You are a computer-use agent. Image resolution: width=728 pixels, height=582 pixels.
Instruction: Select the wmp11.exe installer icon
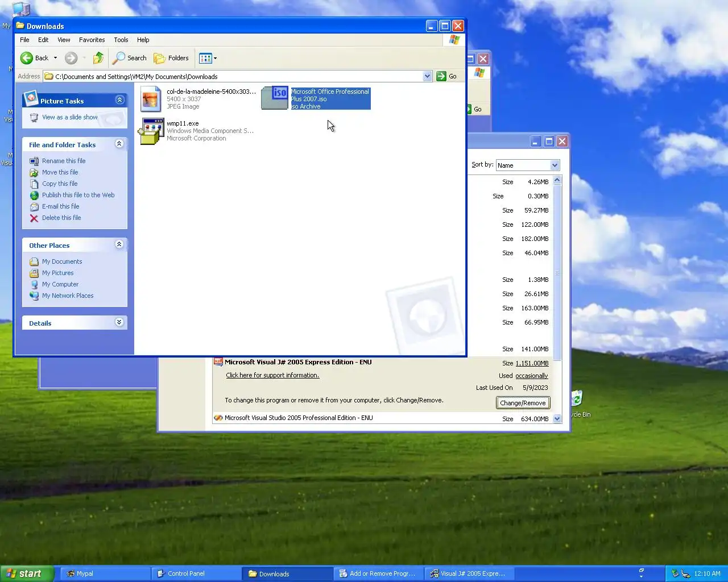(x=151, y=131)
